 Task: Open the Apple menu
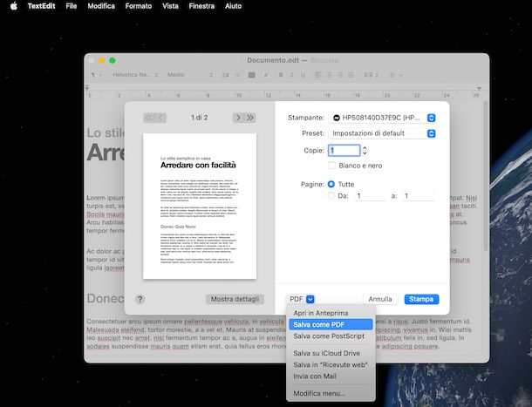14,6
